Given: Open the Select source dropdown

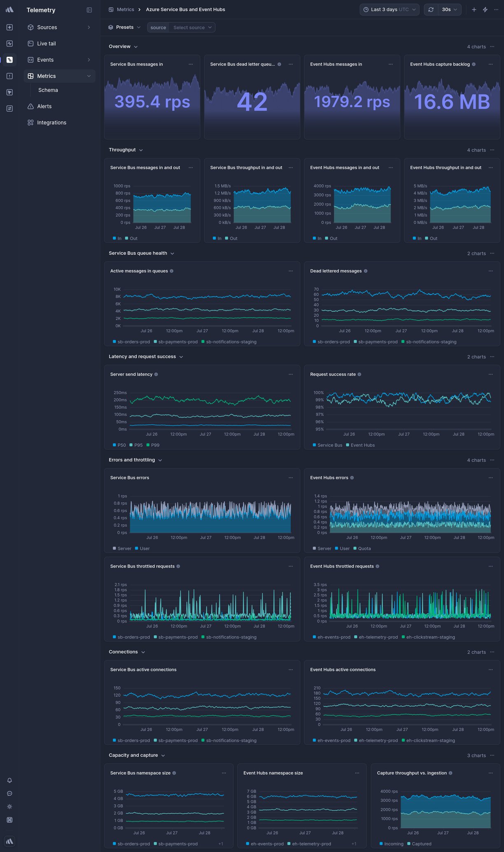Looking at the screenshot, I should [x=192, y=28].
